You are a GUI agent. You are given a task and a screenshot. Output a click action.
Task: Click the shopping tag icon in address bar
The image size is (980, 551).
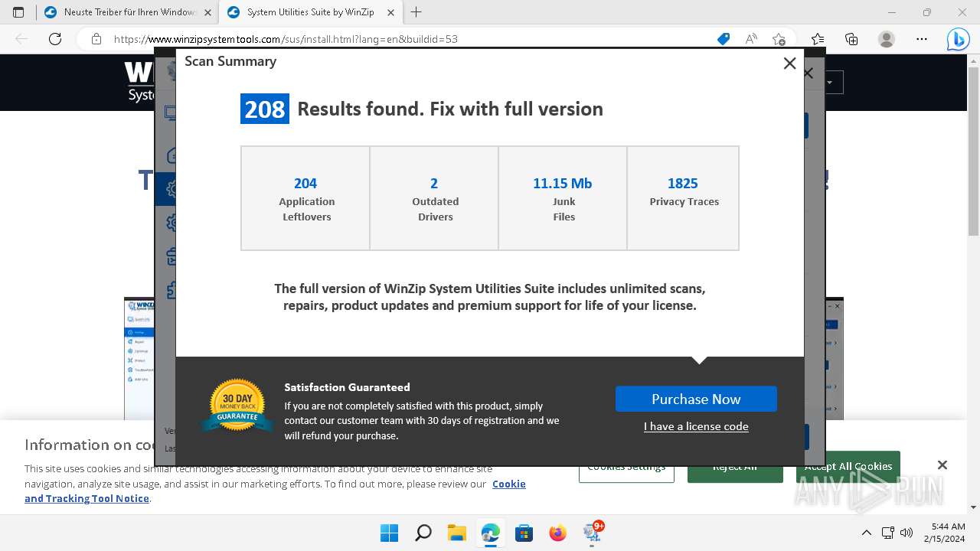(x=723, y=39)
